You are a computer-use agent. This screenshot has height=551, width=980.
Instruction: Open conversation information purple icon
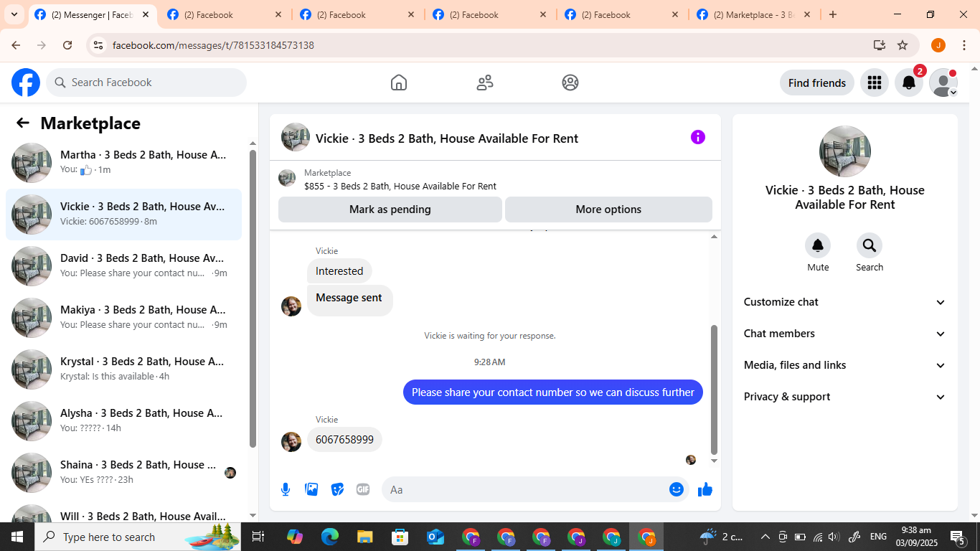pyautogui.click(x=698, y=137)
